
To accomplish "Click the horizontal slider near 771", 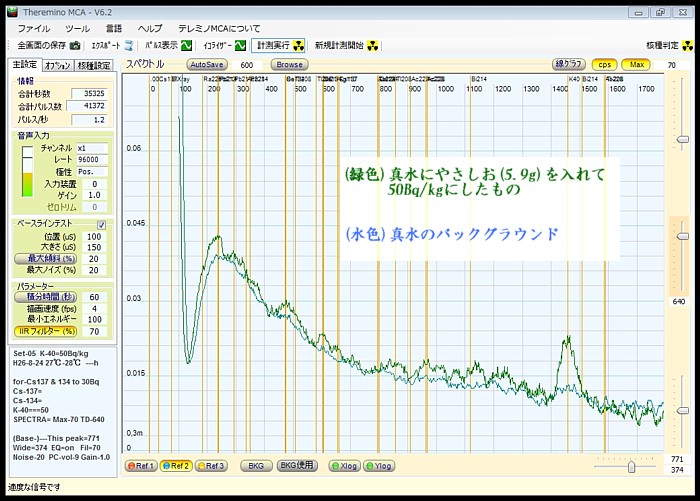I will coord(631,467).
